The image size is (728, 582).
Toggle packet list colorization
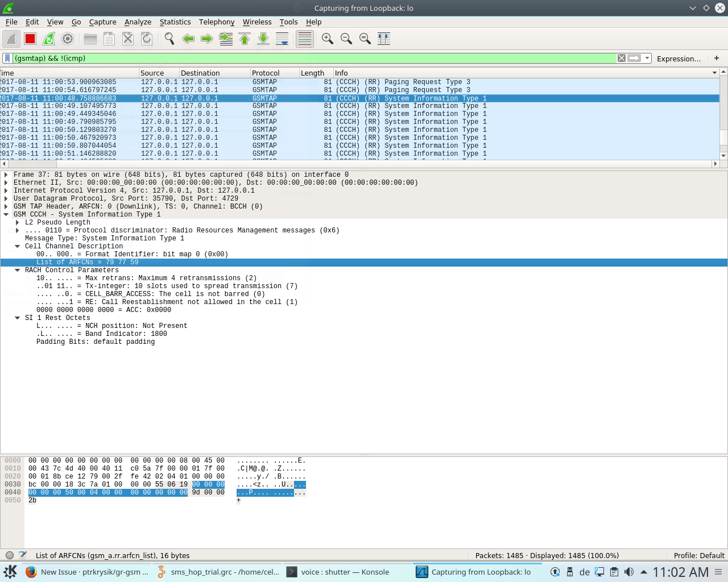pyautogui.click(x=304, y=39)
